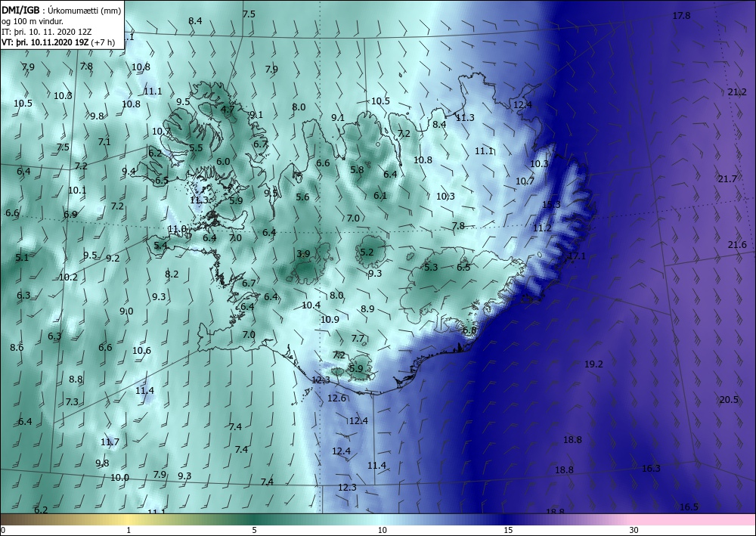Click the 10.6 value southwest of Reykjanes
Screen dimensions: 756x536
point(142,351)
